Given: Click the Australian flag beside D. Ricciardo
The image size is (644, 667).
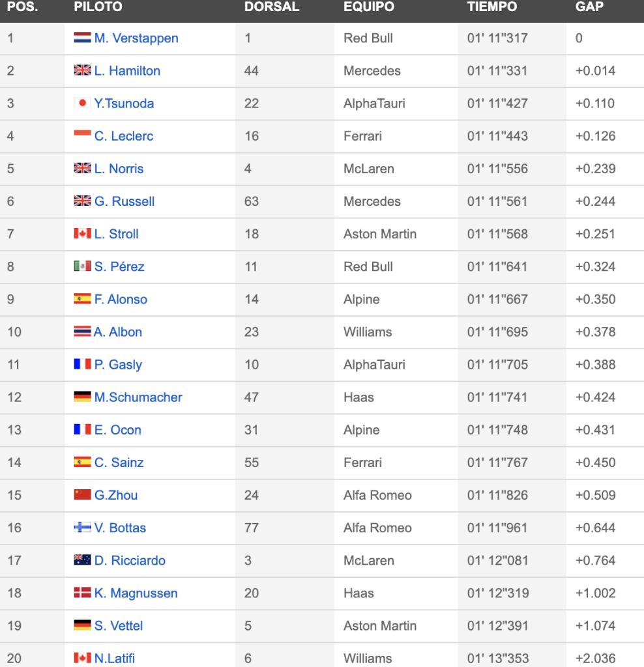Looking at the screenshot, I should [82, 560].
